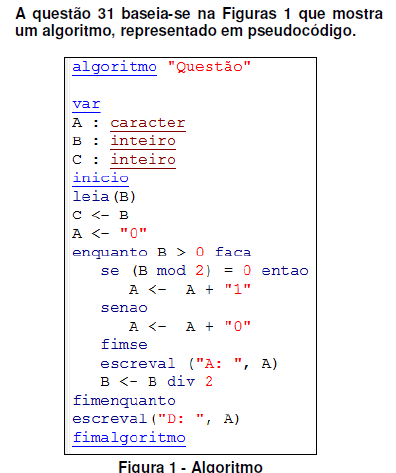This screenshot has width=396, height=473.
Task: Click the 'fimse' keyword
Action: pos(124,345)
